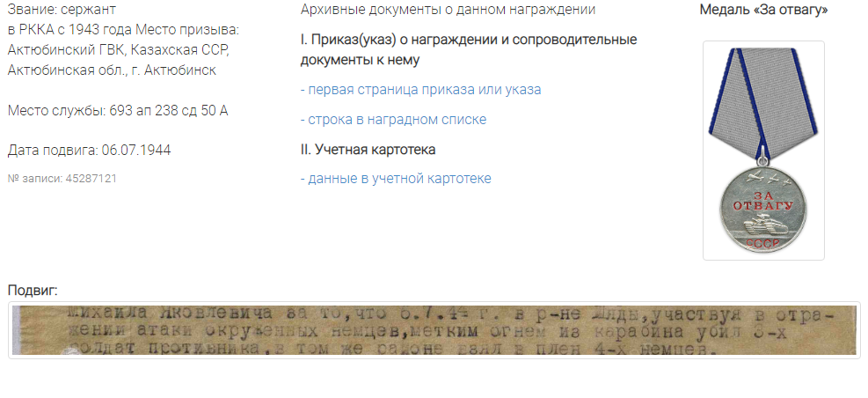Screen dimensions: 868x398
Task: Click the в РККА с 1943 года line
Action: tap(123, 30)
